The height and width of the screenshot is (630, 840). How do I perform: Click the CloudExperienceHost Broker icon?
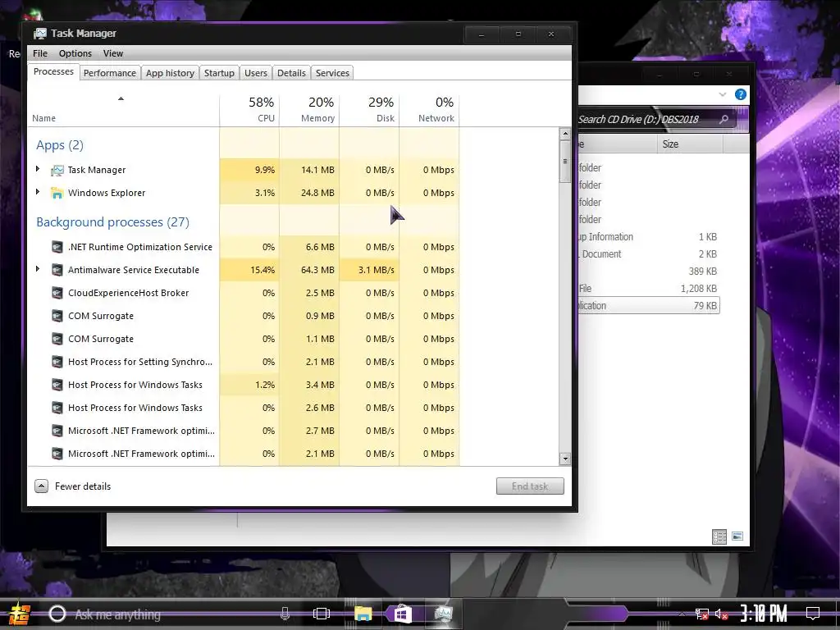[57, 293]
